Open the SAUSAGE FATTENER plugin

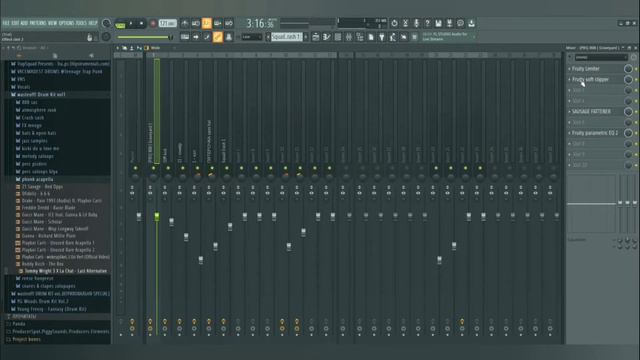pyautogui.click(x=591, y=111)
